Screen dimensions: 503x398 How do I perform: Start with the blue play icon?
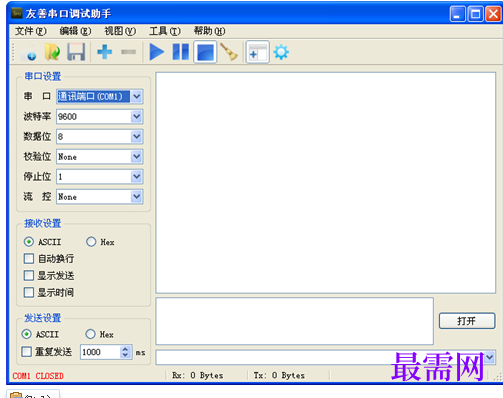(x=156, y=52)
